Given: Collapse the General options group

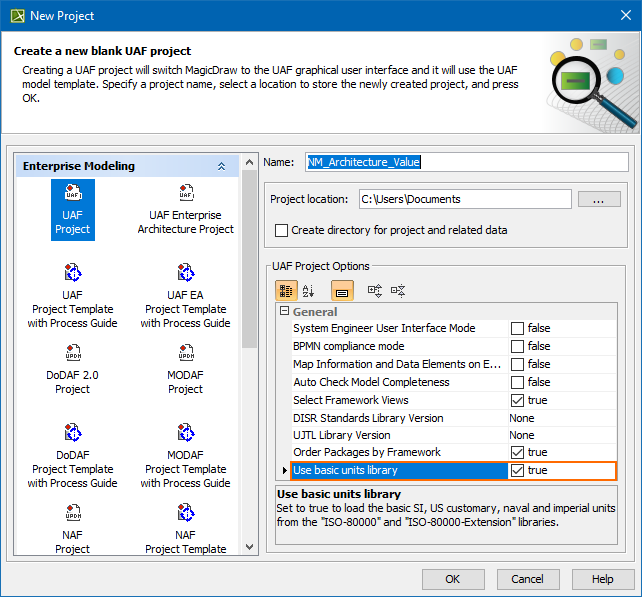Looking at the screenshot, I should [x=285, y=312].
